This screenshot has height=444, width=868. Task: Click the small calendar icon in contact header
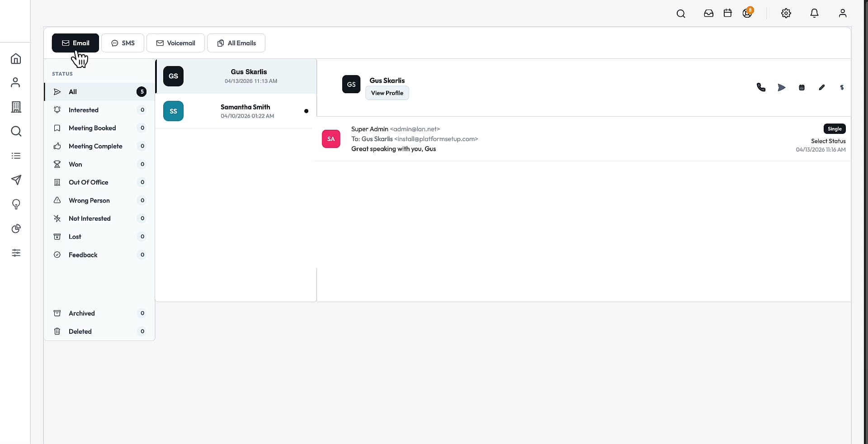tap(802, 88)
